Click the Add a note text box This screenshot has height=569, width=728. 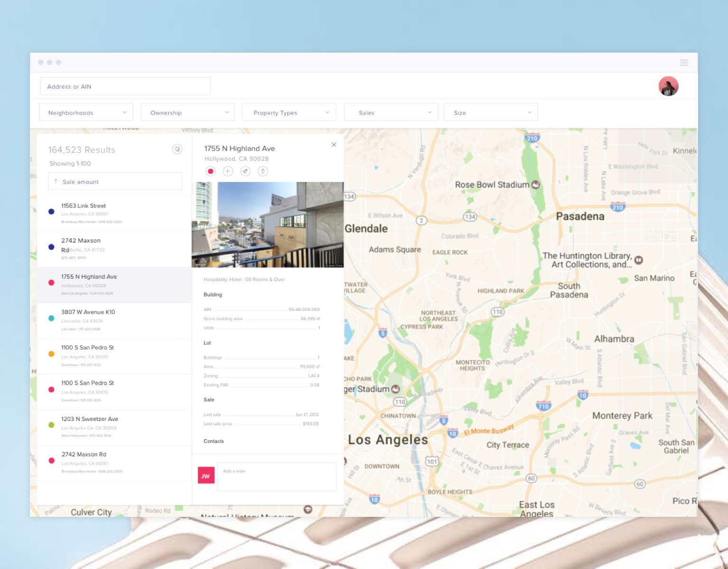[277, 477]
